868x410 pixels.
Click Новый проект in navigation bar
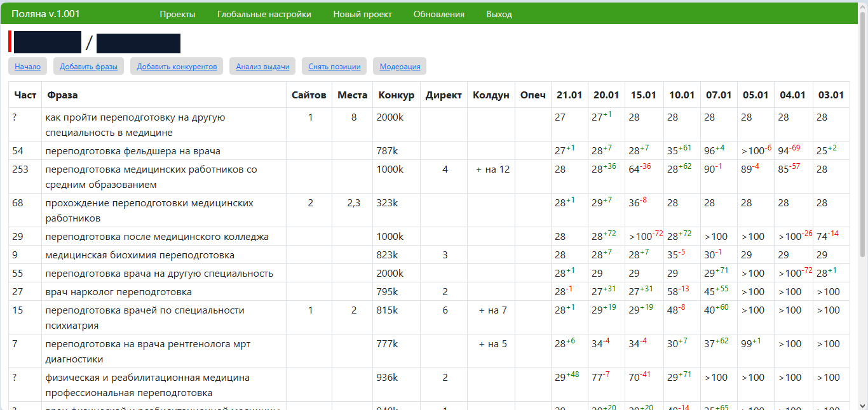click(x=362, y=14)
